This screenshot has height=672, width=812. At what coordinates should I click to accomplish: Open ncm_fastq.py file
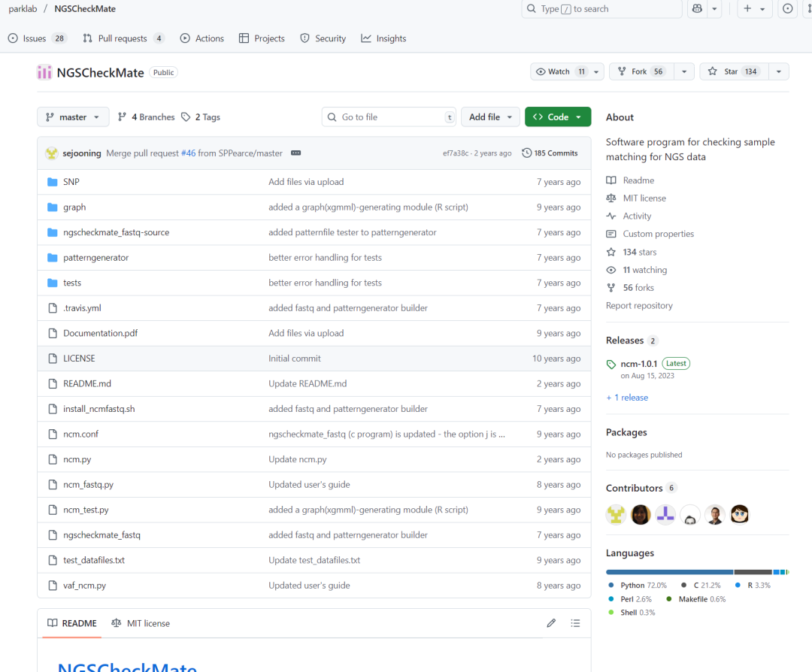click(88, 485)
